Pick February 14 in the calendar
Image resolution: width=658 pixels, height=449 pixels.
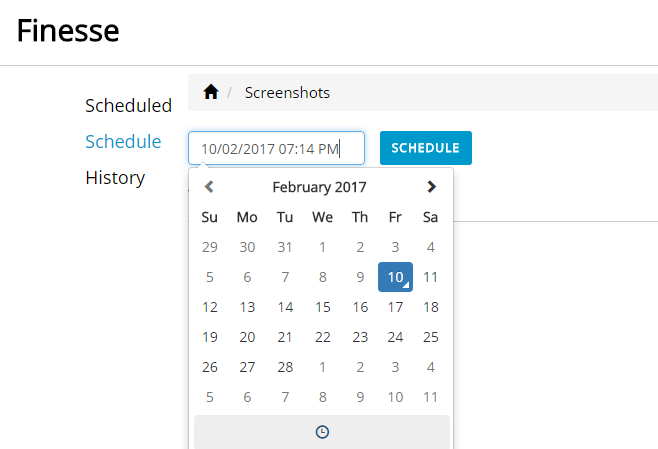(285, 307)
